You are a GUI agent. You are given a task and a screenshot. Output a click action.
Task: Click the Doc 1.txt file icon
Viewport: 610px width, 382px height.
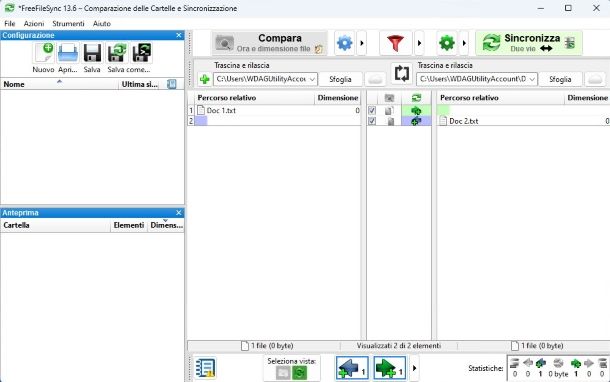201,110
